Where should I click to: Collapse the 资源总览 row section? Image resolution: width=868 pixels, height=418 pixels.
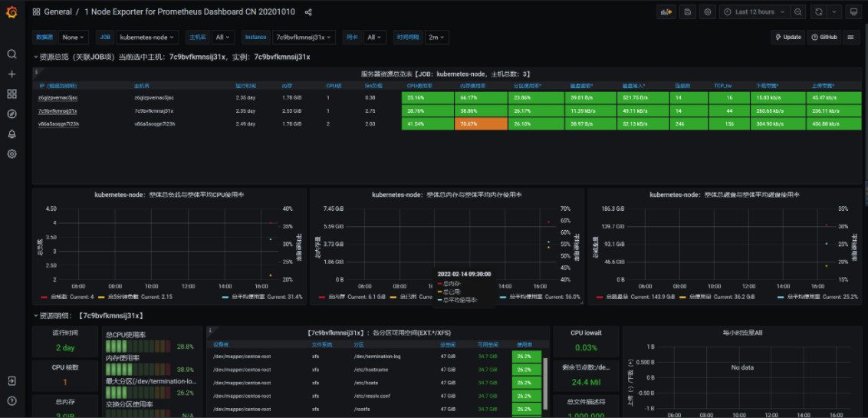click(36, 57)
